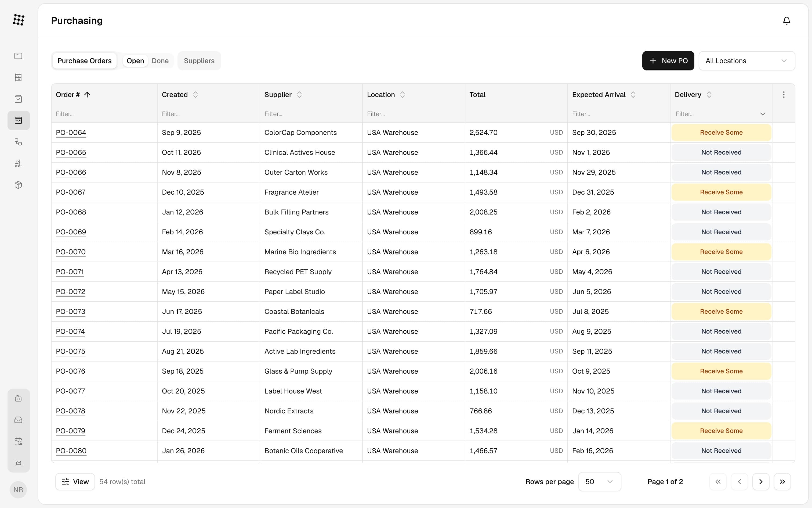This screenshot has width=812, height=508.
Task: Sort the Supplier column
Action: point(299,95)
